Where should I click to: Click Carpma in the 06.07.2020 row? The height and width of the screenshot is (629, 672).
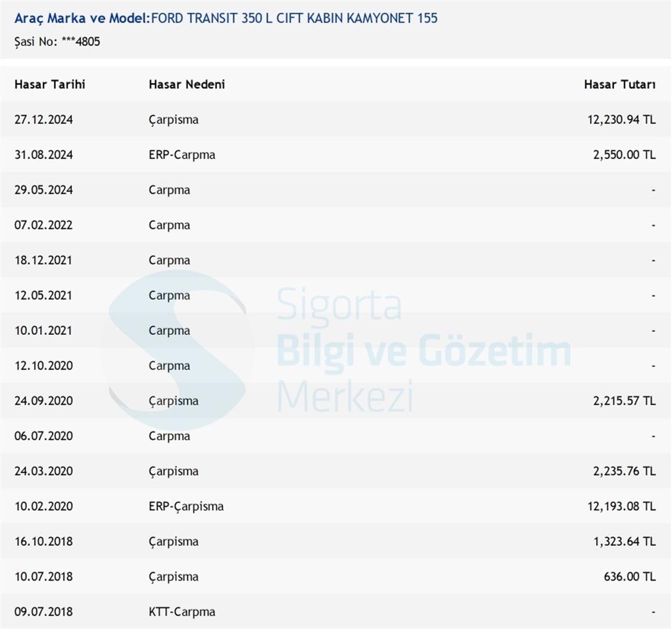(169, 436)
